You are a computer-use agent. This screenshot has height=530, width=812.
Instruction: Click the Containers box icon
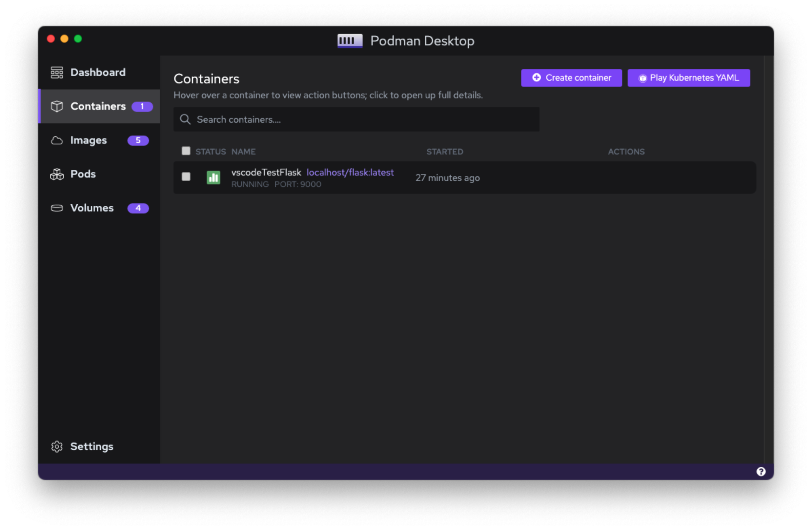click(x=57, y=106)
